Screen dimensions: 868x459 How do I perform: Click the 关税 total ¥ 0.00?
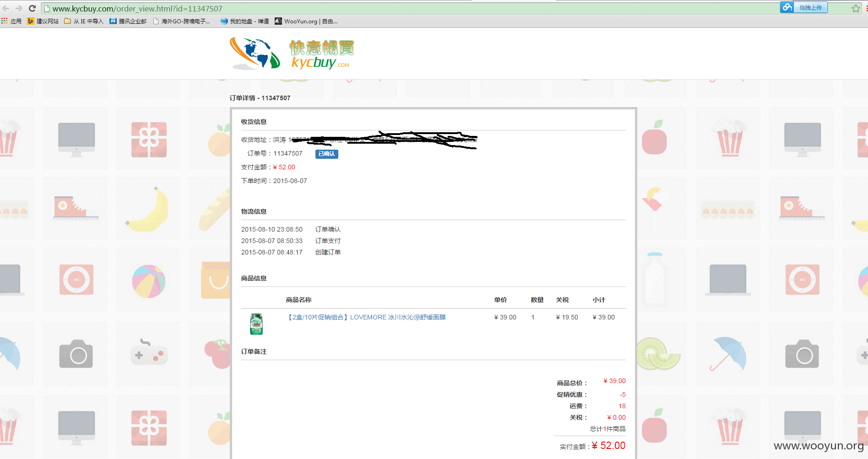click(x=616, y=417)
